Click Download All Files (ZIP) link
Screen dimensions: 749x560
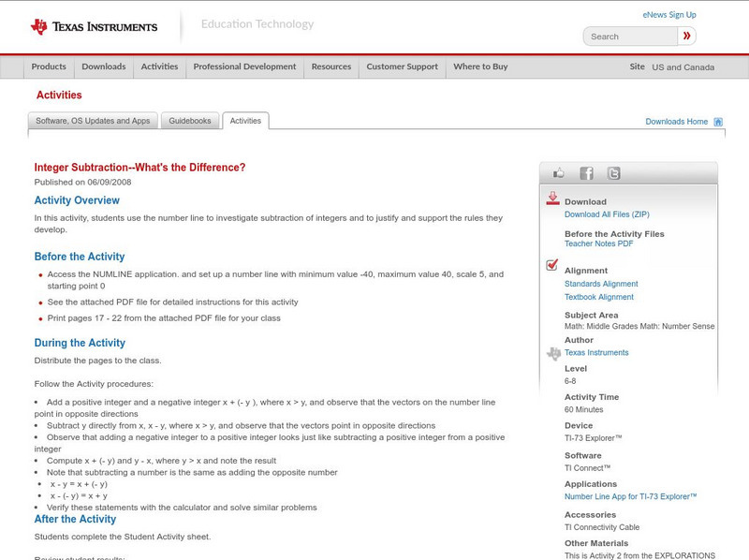coord(607,214)
